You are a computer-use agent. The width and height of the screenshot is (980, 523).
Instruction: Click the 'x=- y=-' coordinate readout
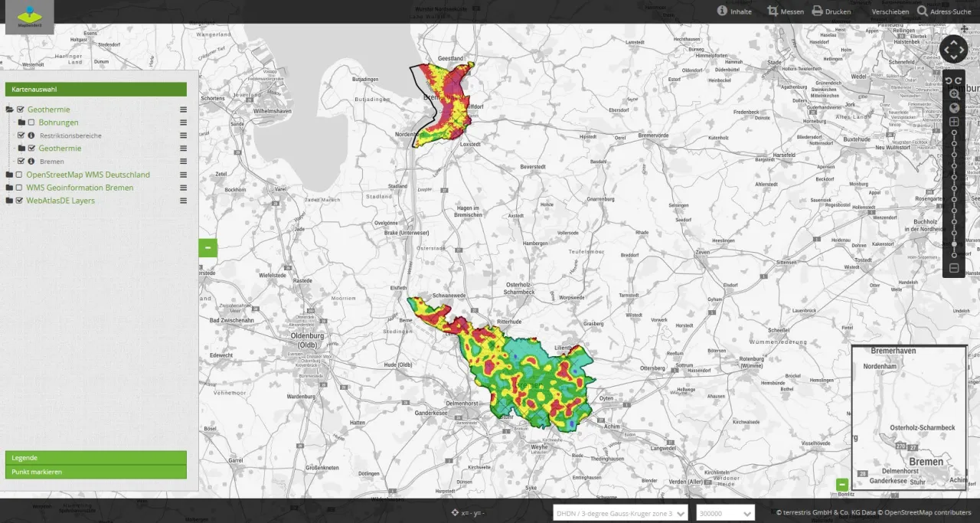pyautogui.click(x=473, y=513)
